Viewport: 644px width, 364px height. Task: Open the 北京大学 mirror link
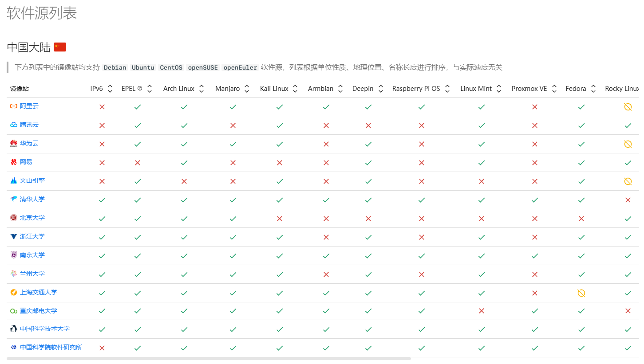click(32, 218)
